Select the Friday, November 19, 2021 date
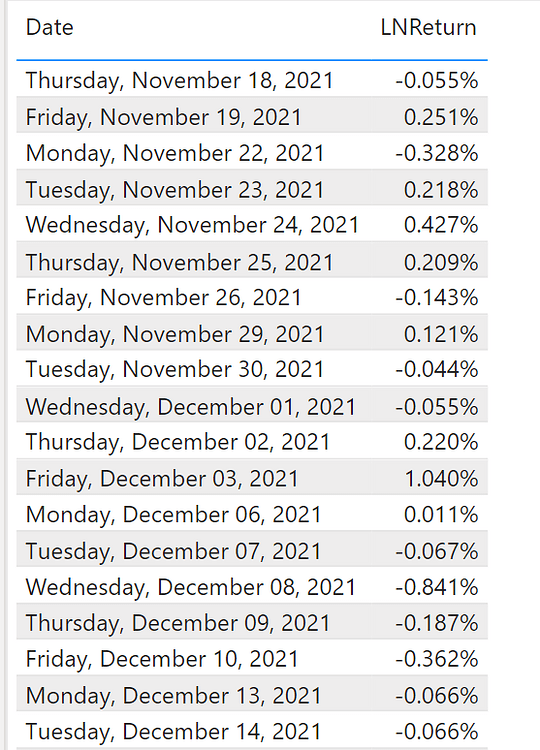This screenshot has height=750, width=540. tap(163, 117)
